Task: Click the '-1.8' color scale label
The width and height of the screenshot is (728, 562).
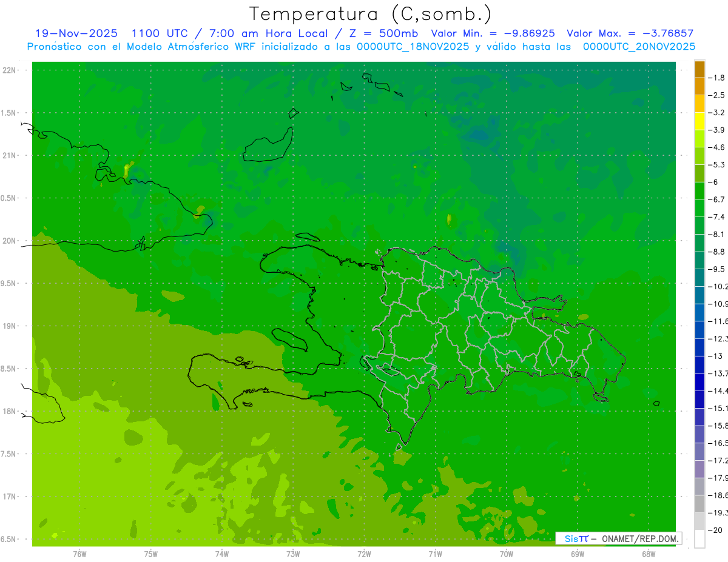Action: click(716, 78)
